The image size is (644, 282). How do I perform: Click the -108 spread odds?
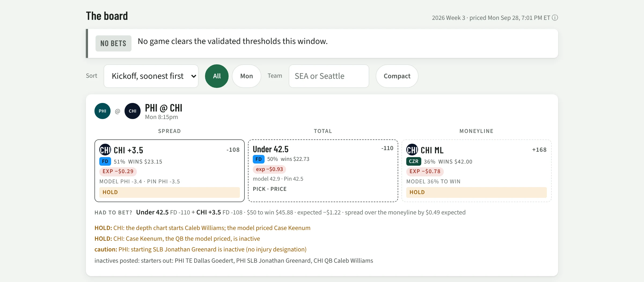pos(233,150)
